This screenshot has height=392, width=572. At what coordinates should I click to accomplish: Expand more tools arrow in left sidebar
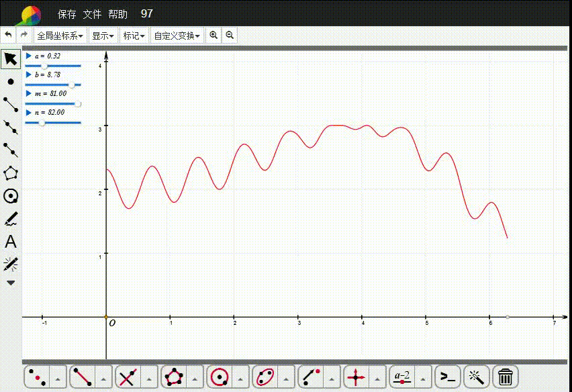[x=11, y=283]
